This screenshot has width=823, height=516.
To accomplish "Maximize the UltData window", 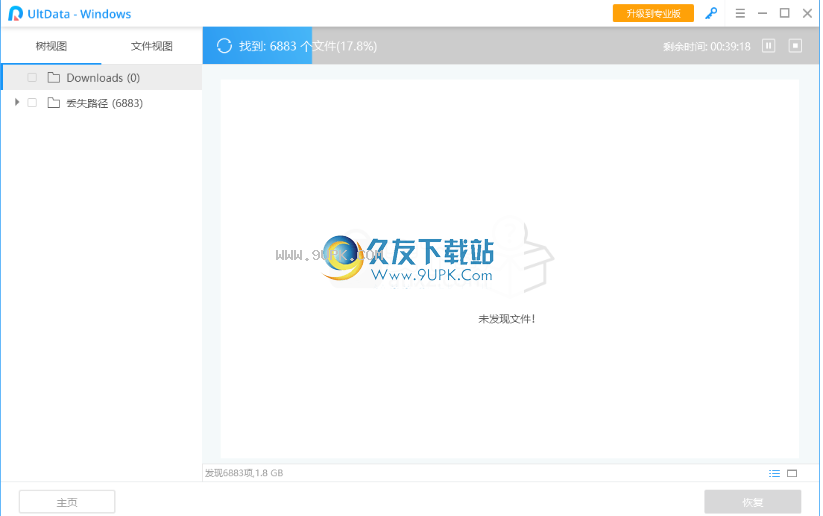I will [x=785, y=13].
